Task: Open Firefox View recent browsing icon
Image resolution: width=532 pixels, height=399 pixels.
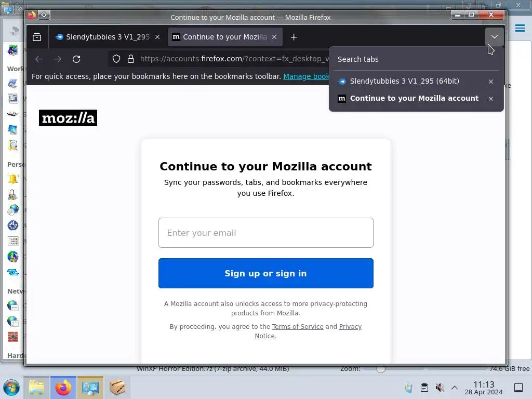Action: pos(37,37)
